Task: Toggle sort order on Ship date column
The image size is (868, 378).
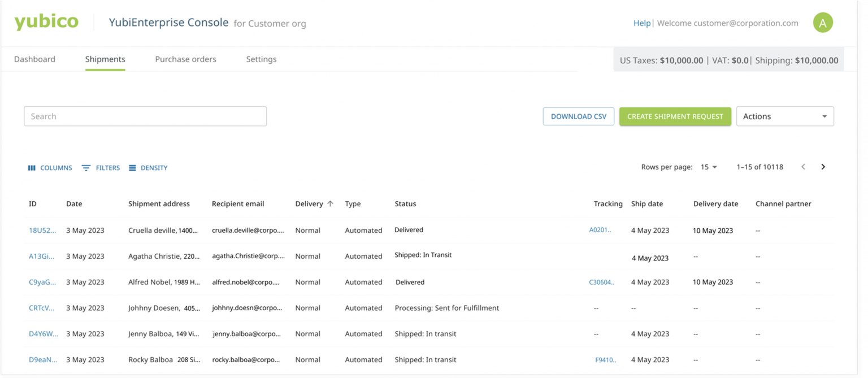Action: pyautogui.click(x=646, y=203)
